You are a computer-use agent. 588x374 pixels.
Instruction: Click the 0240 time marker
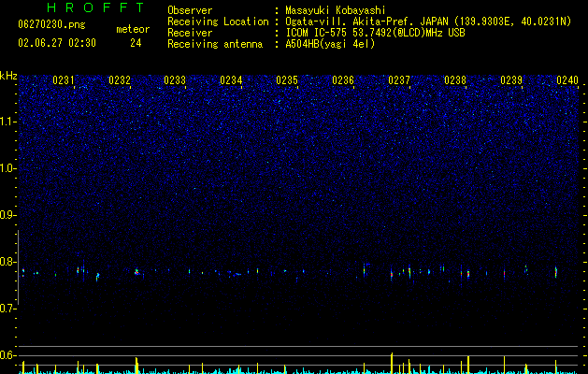click(567, 80)
